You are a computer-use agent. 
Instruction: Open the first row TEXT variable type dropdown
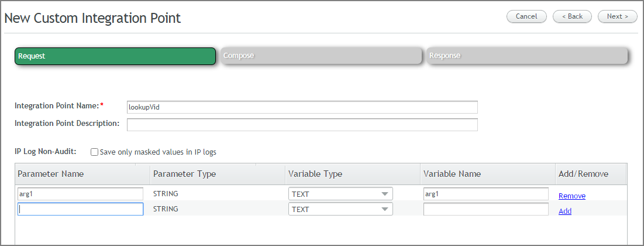340,194
